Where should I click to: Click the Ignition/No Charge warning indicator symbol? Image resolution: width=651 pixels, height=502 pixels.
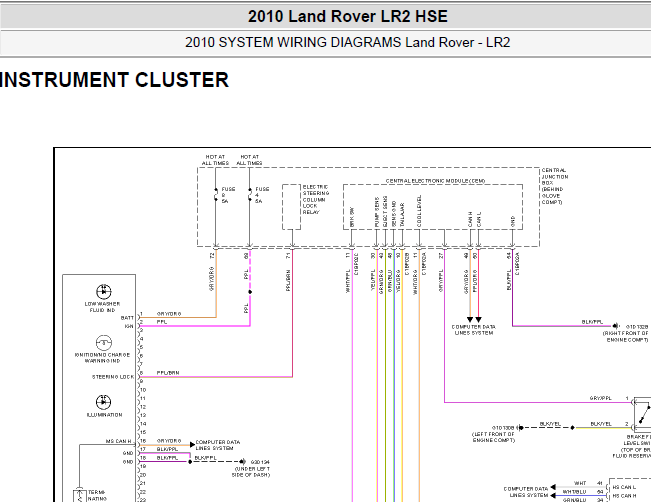click(103, 343)
